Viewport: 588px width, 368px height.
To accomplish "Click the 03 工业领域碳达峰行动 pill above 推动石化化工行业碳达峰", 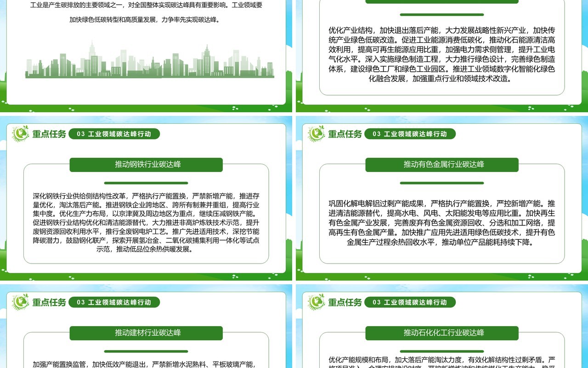I will pyautogui.click(x=410, y=302).
